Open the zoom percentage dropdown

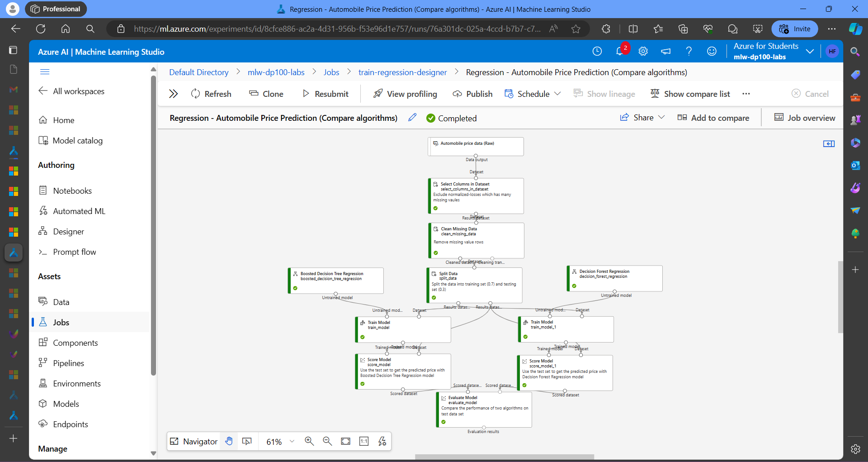[x=292, y=441]
